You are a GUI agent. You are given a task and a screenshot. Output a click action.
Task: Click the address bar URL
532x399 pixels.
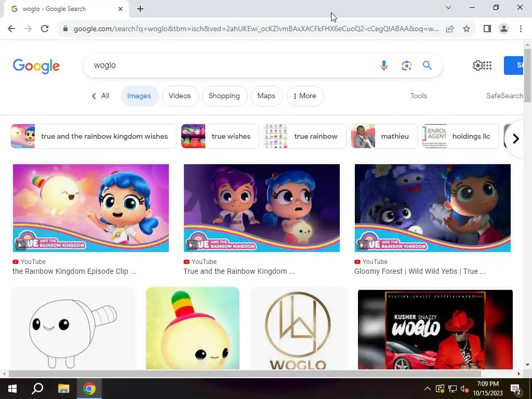tap(256, 29)
